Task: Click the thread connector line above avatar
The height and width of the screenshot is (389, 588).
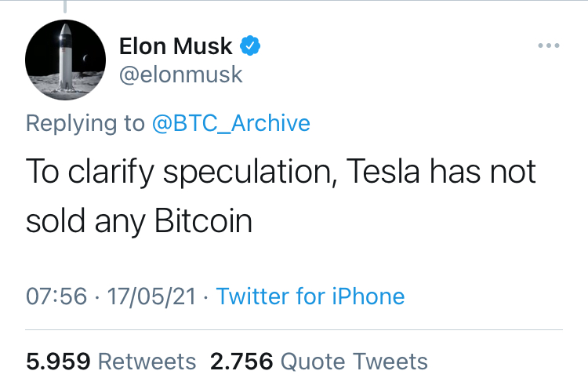Action: click(x=65, y=6)
